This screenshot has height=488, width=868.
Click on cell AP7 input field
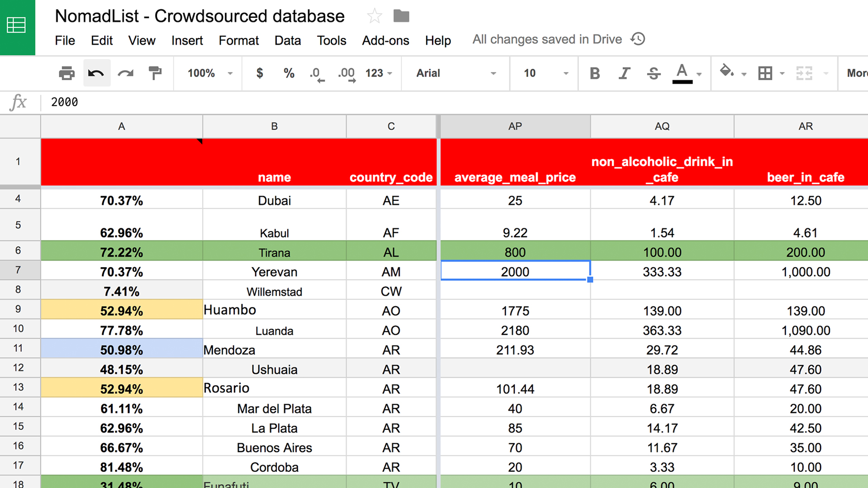pyautogui.click(x=514, y=272)
